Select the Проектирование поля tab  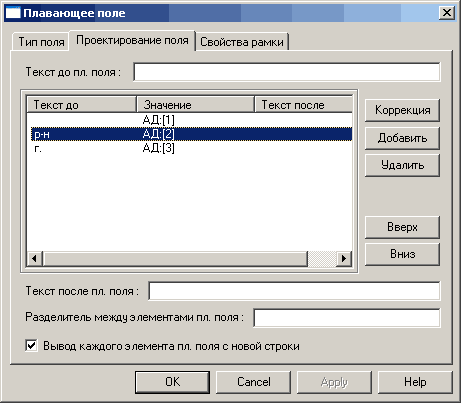(132, 40)
